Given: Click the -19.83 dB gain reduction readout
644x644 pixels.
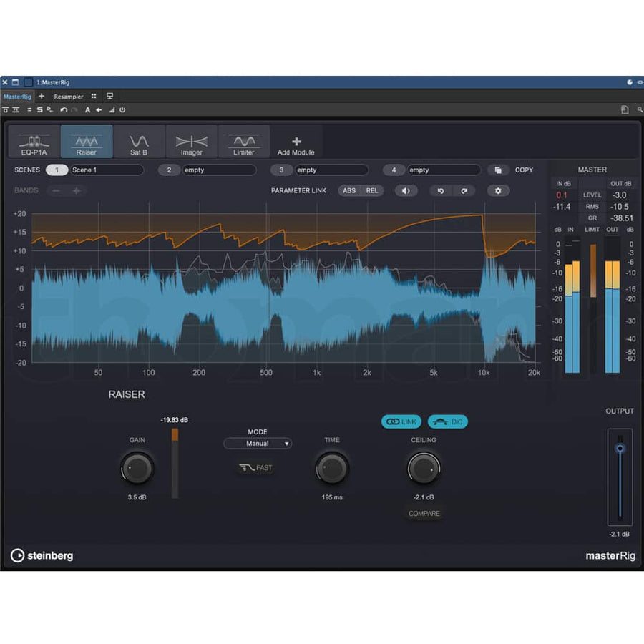Looking at the screenshot, I should (x=174, y=420).
